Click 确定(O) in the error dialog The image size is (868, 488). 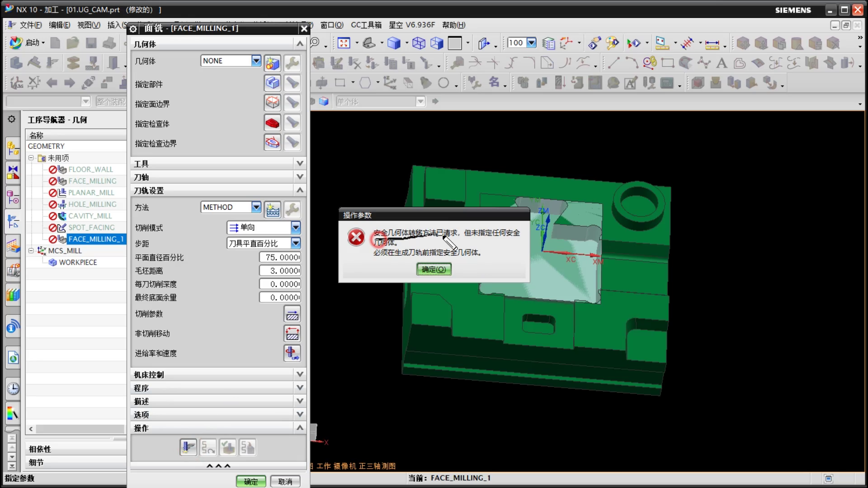tap(434, 269)
